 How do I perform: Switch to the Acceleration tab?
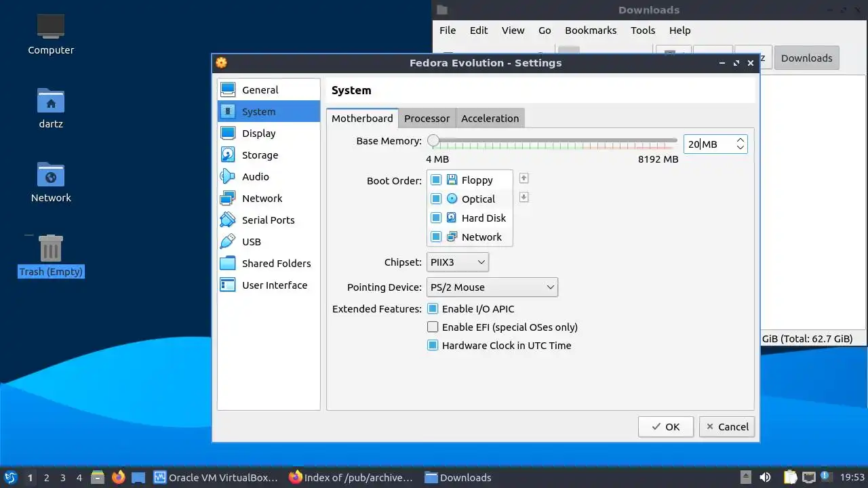[x=490, y=119]
